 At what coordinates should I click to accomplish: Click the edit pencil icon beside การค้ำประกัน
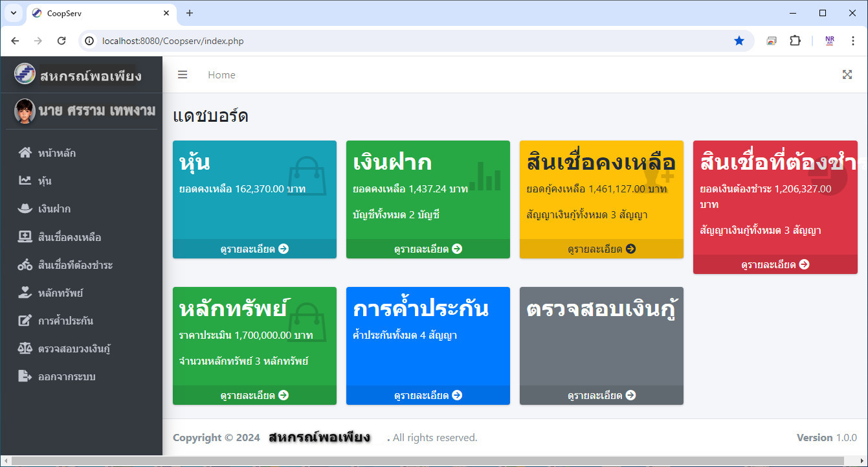point(25,321)
